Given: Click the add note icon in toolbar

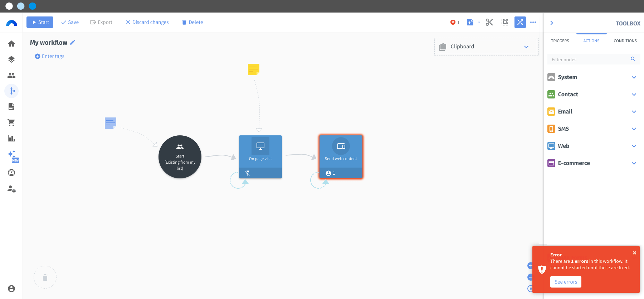Looking at the screenshot, I should (x=470, y=22).
